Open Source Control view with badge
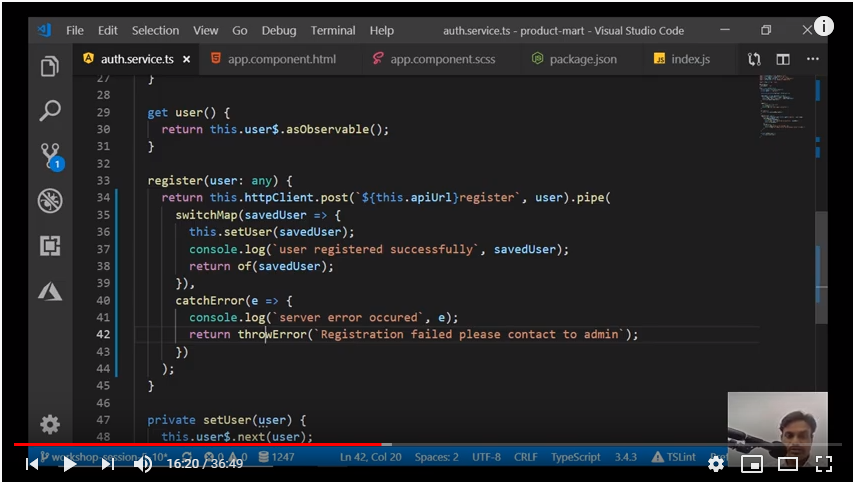 point(49,155)
